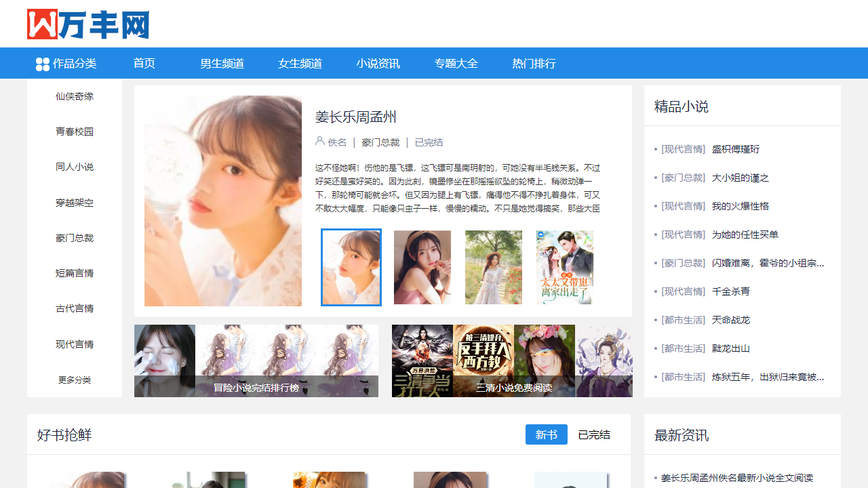This screenshot has width=868, height=488.
Task: Select 豪门总裁 in the left sidebar
Action: click(x=75, y=238)
